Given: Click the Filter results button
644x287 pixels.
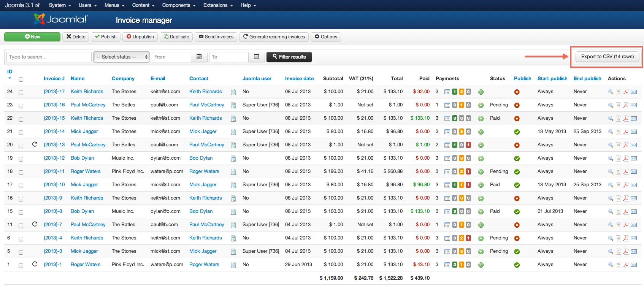Looking at the screenshot, I should click(289, 57).
